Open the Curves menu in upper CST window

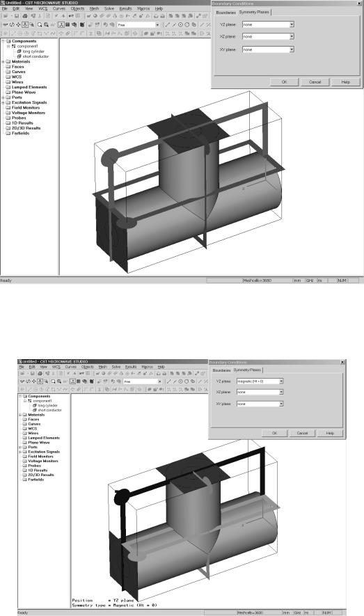pos(59,8)
